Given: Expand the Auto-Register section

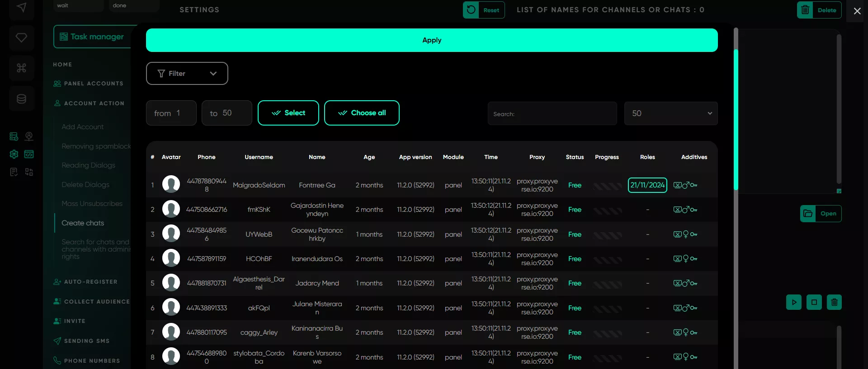Looking at the screenshot, I should (85, 282).
